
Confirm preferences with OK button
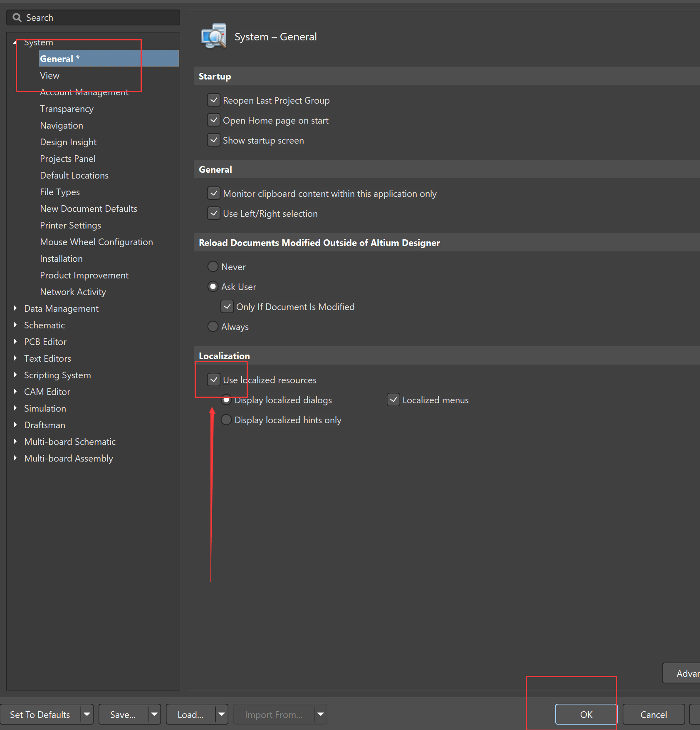point(586,715)
